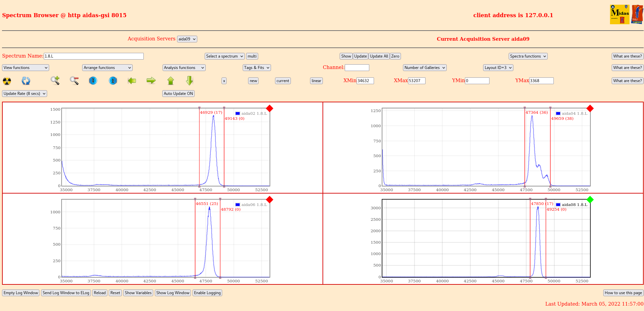Screen dimensions: 644x311
Task: Toggle the linear scale button
Action: (x=316, y=81)
